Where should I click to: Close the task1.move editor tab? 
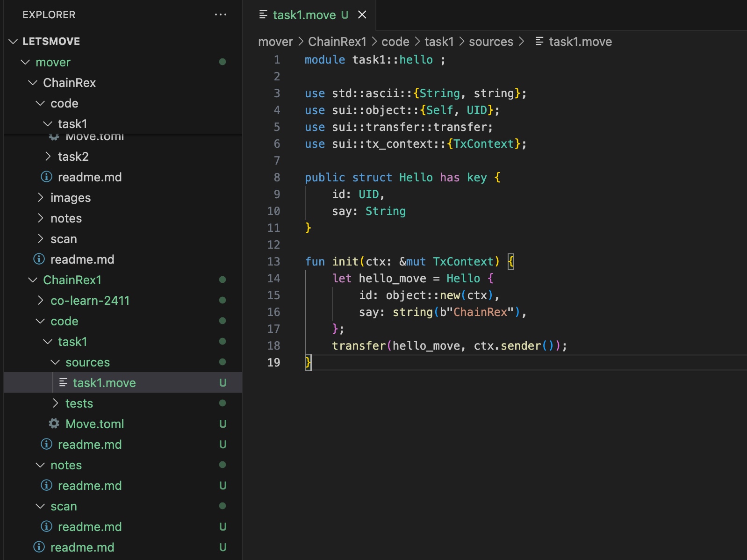[362, 15]
